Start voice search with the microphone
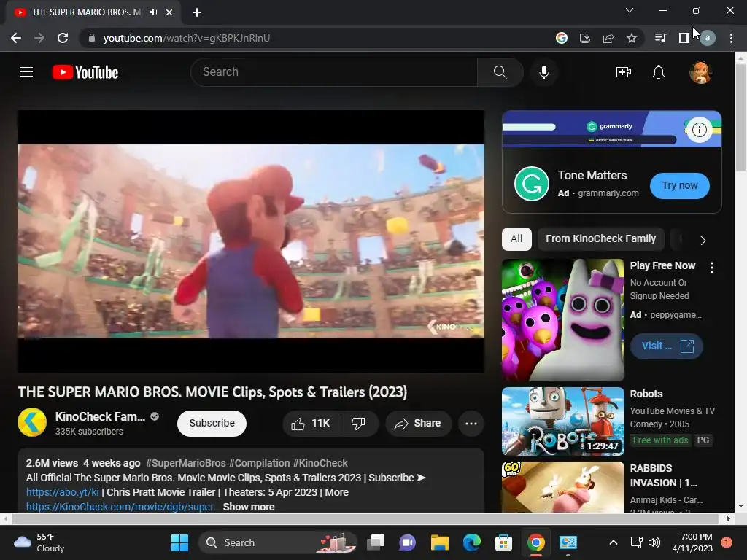 click(544, 72)
